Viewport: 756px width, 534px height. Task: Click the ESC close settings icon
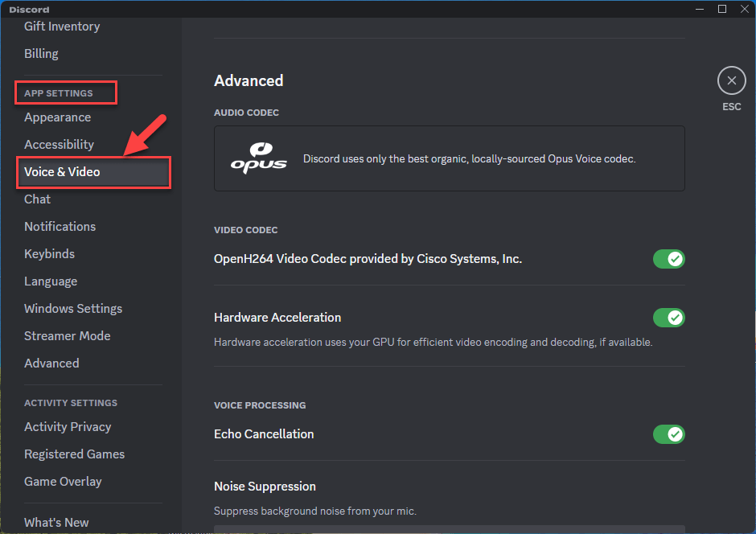(731, 81)
